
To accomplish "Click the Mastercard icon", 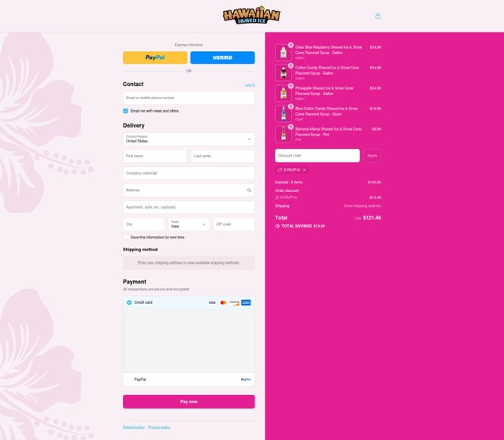I will click(x=224, y=302).
